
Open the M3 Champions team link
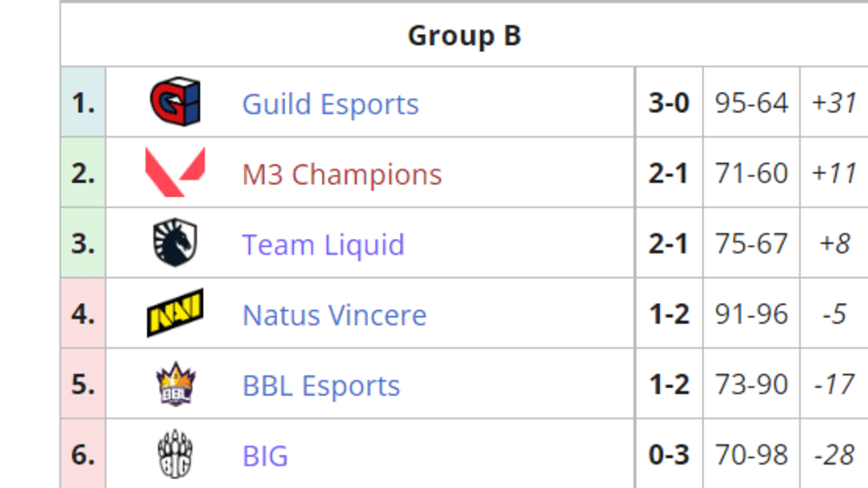tap(342, 174)
